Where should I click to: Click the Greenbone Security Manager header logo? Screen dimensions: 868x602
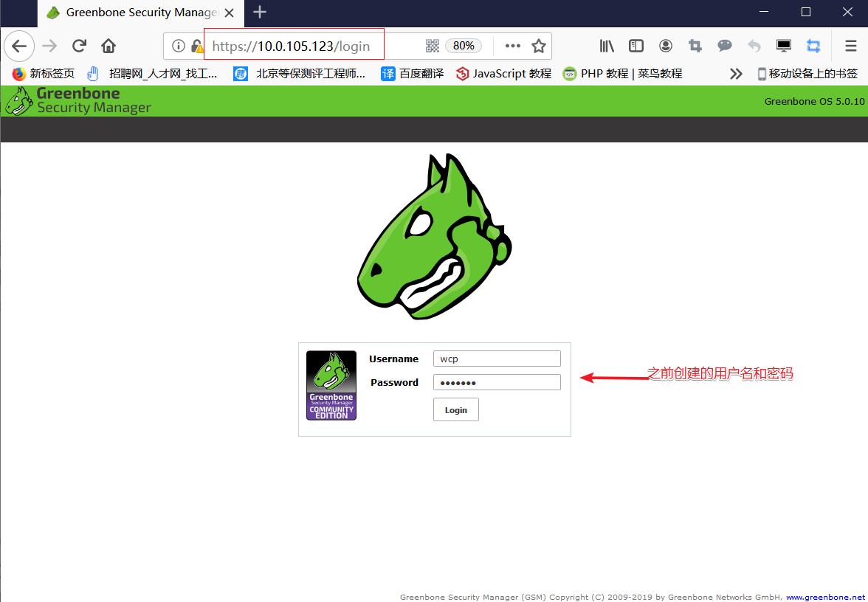coord(78,100)
